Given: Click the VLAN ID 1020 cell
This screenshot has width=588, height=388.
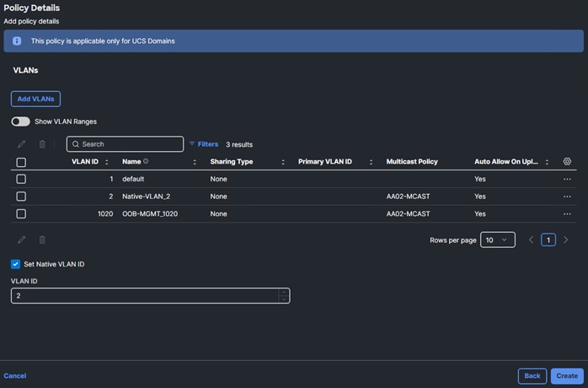Looking at the screenshot, I should (x=105, y=213).
